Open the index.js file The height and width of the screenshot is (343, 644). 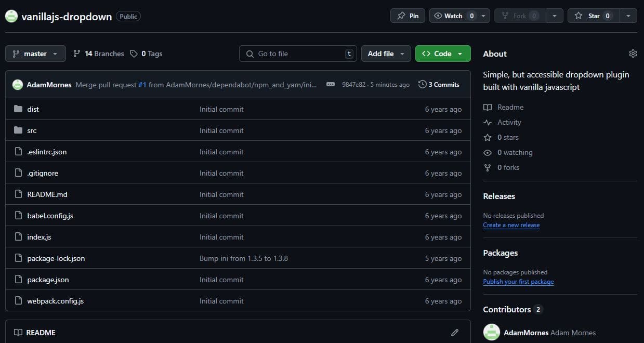[39, 237]
